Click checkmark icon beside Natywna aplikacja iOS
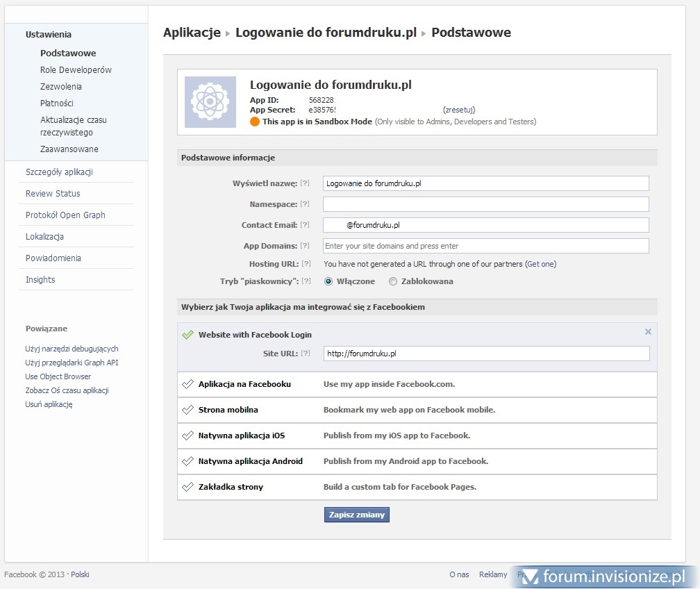The height and width of the screenshot is (589, 700). 187,435
